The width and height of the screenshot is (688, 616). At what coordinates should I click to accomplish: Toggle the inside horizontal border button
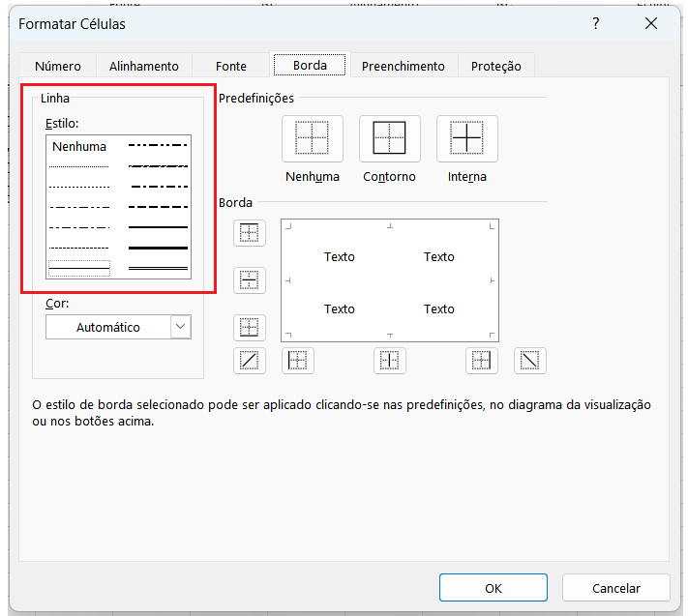pos(250,280)
